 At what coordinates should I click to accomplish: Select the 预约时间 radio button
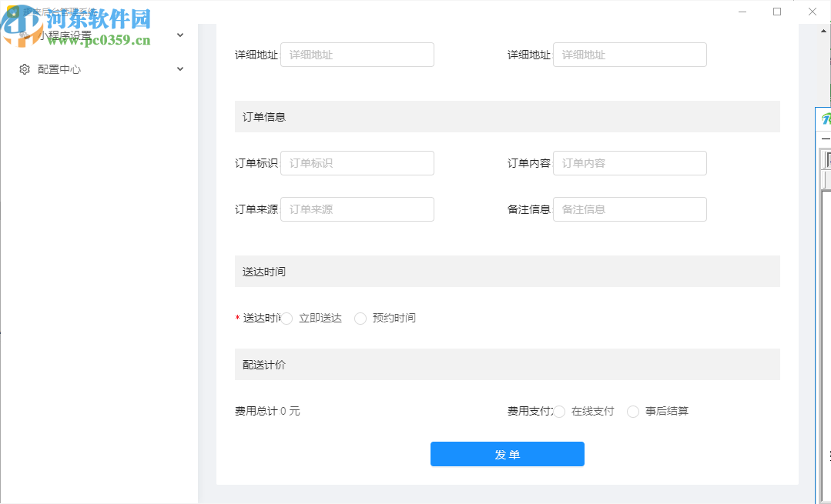pos(360,318)
